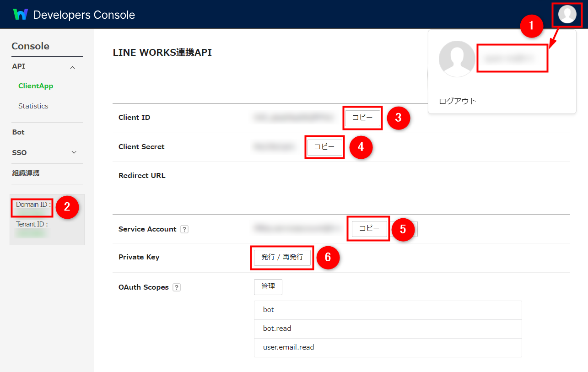The image size is (588, 372).
Task: Open the profile avatar menu in header
Action: click(567, 14)
